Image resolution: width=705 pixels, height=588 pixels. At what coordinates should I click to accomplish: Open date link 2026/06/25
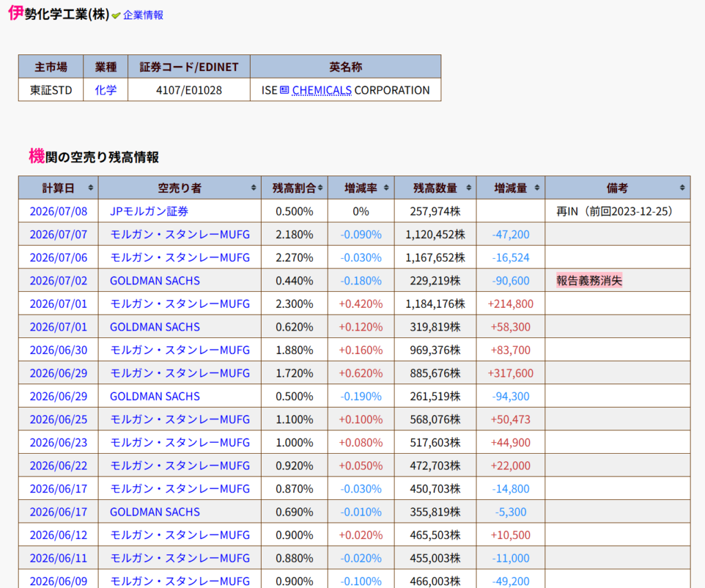click(x=59, y=419)
